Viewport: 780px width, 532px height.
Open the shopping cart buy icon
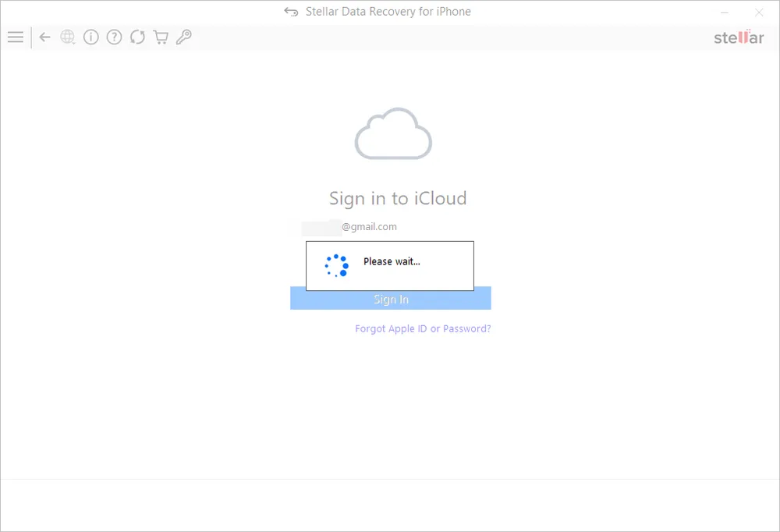161,37
